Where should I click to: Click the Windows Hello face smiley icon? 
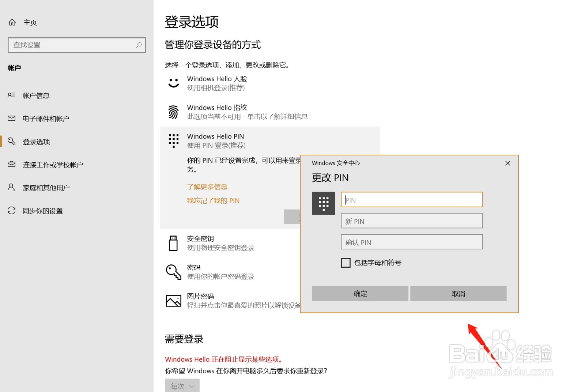[x=174, y=83]
